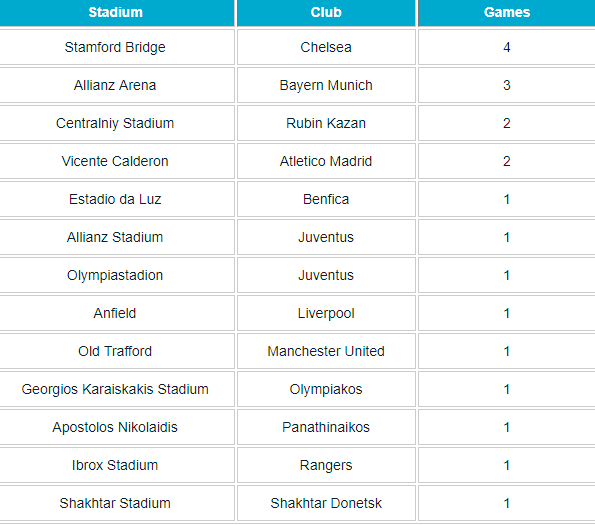Select the Atletico Madrid cell
Viewport: 595px width, 525px height.
coord(326,161)
